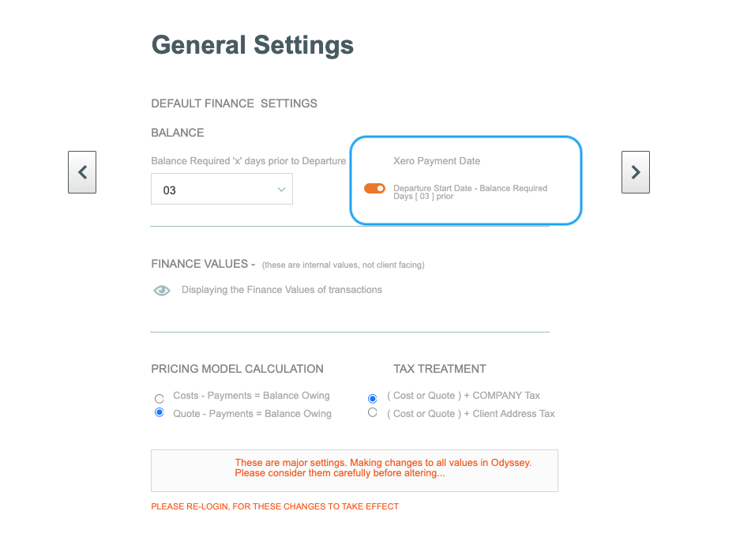Click the DEFAULT FINANCE SETTINGS heading
Viewport: 736px width, 560px height.
(x=235, y=103)
